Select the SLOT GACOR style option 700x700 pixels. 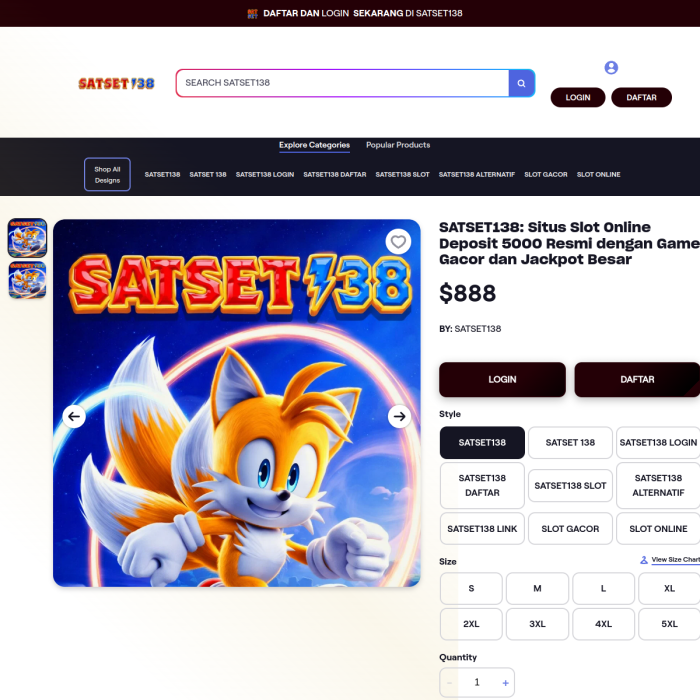[x=570, y=529]
